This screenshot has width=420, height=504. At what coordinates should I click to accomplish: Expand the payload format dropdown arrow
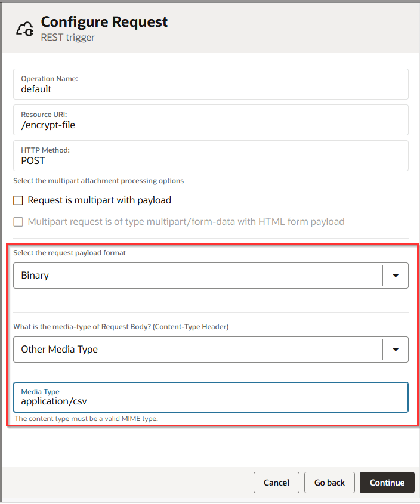[396, 276]
